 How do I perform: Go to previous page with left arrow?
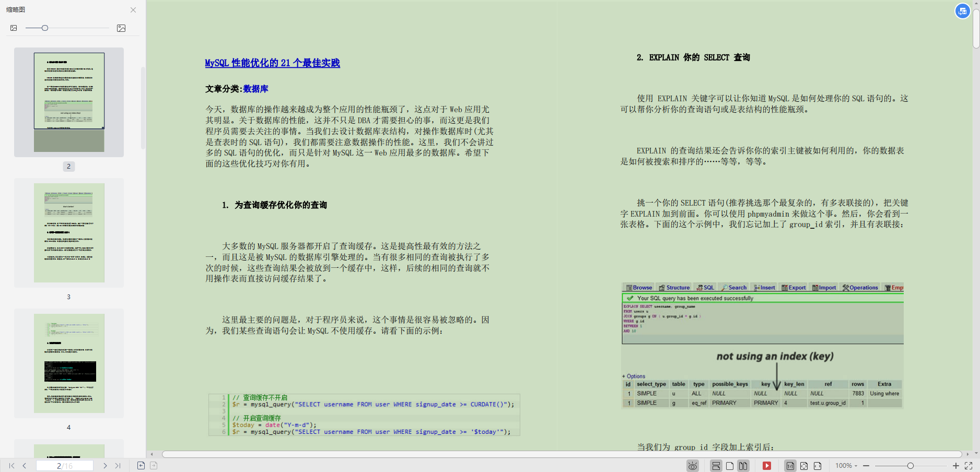pyautogui.click(x=25, y=466)
